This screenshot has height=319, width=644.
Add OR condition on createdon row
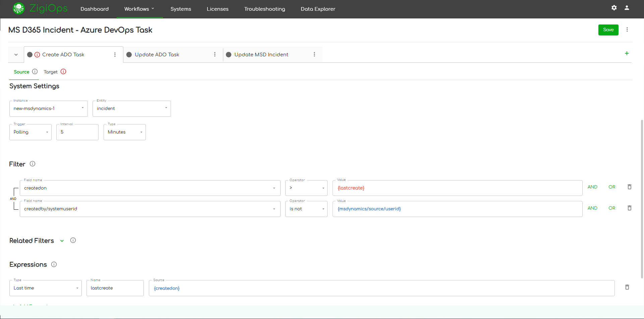tap(612, 187)
